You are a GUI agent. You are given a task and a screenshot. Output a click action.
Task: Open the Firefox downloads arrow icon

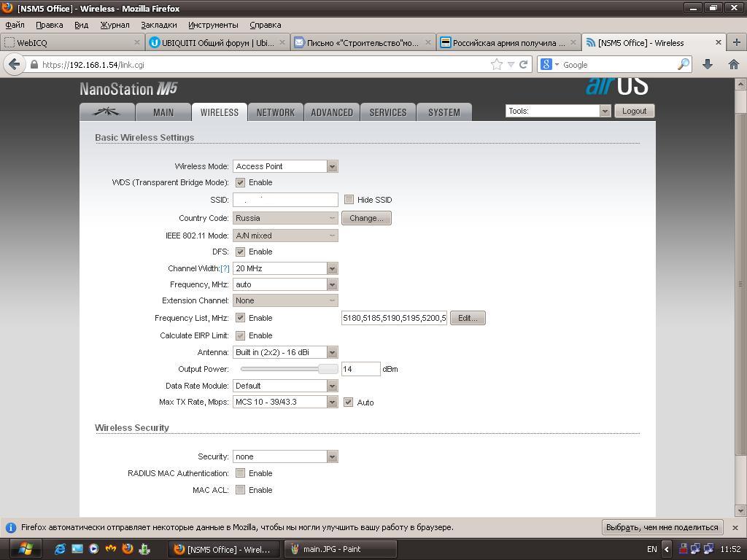[x=708, y=64]
